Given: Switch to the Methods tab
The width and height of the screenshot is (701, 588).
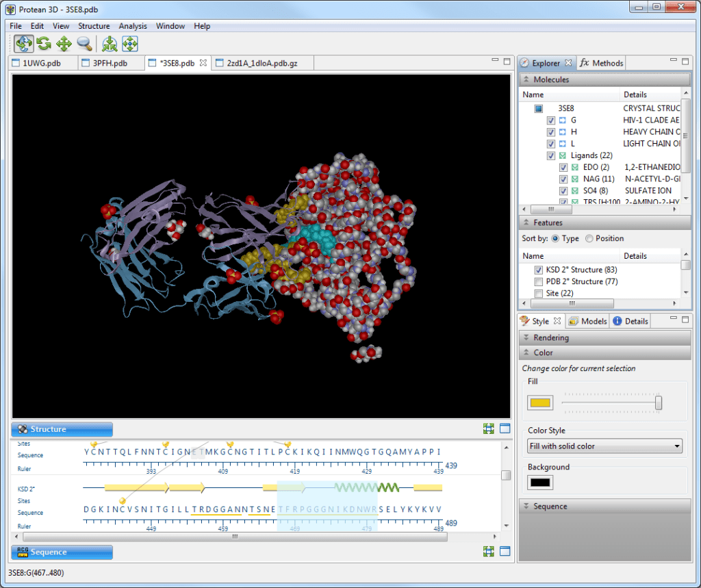Looking at the screenshot, I should point(602,63).
